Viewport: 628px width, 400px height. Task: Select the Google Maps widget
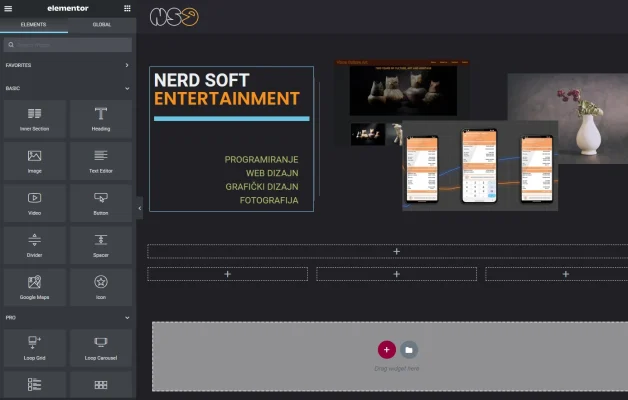pyautogui.click(x=34, y=287)
